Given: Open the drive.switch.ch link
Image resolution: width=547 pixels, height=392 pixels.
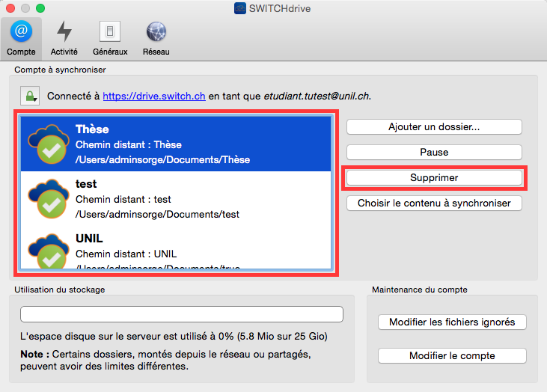Looking at the screenshot, I should point(153,97).
